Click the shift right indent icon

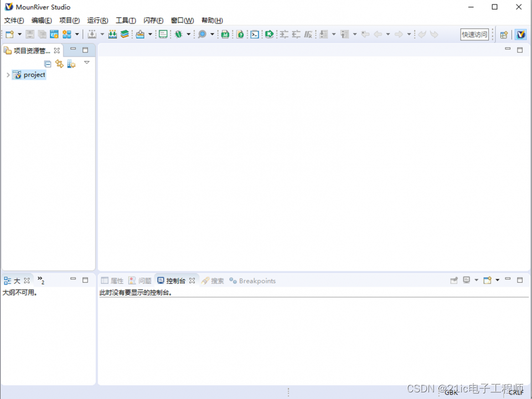click(284, 34)
